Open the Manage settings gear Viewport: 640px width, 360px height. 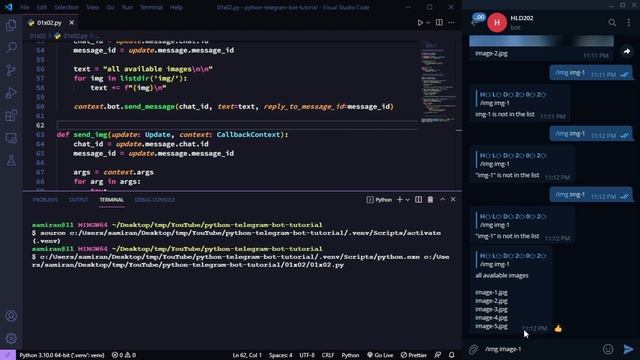tap(11, 338)
